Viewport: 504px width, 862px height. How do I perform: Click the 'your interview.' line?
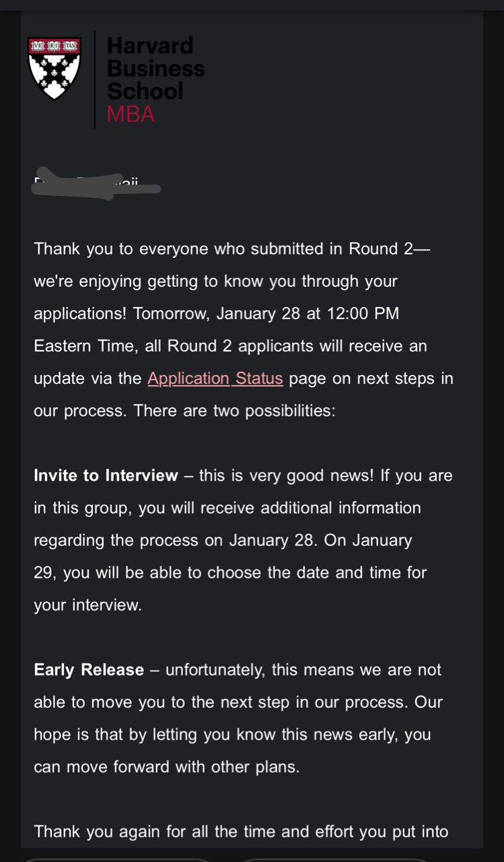(87, 605)
